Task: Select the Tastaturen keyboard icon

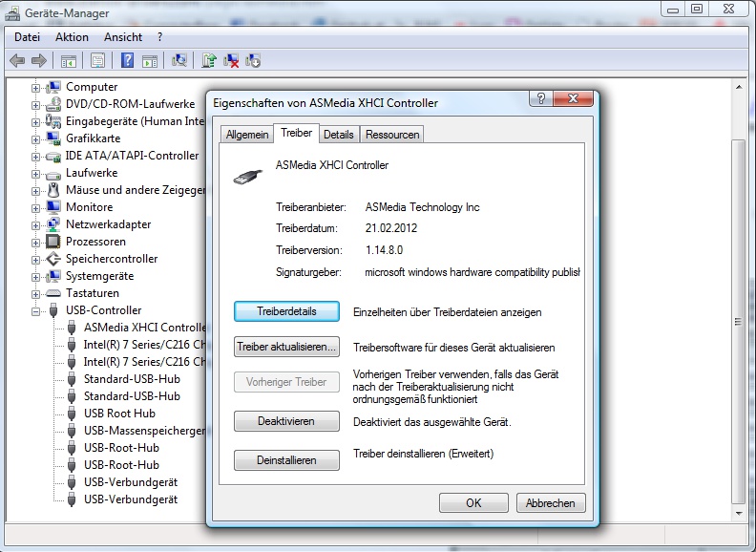Action: click(x=53, y=293)
